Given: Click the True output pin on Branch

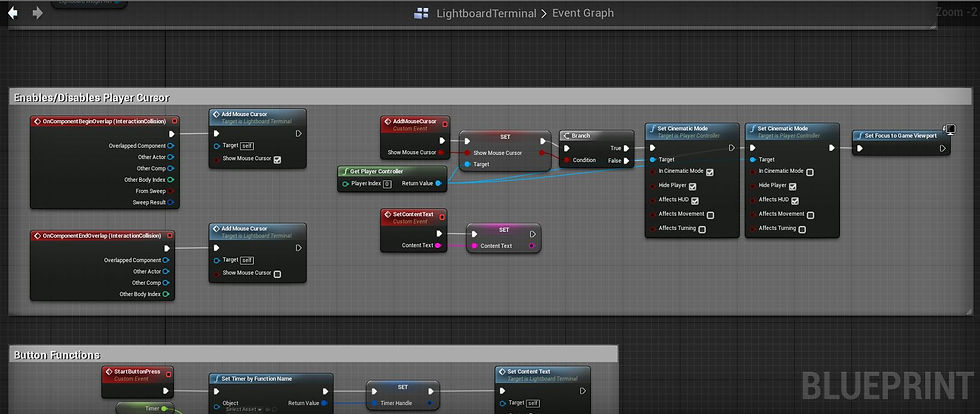Looking at the screenshot, I should tap(626, 148).
